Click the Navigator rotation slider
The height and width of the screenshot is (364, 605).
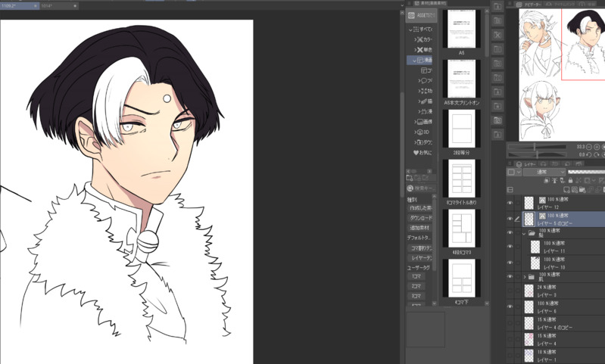[x=537, y=154]
